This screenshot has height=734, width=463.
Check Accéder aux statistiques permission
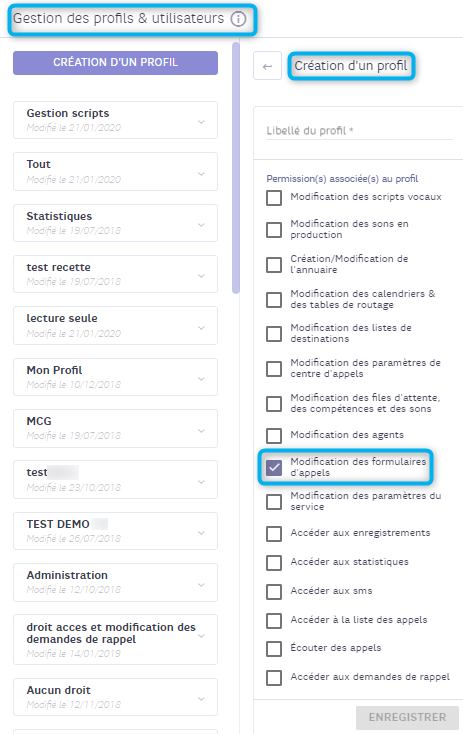pyautogui.click(x=274, y=563)
